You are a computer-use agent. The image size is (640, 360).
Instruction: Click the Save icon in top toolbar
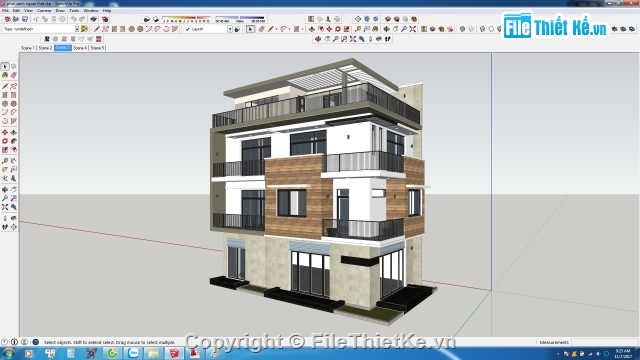25,19
